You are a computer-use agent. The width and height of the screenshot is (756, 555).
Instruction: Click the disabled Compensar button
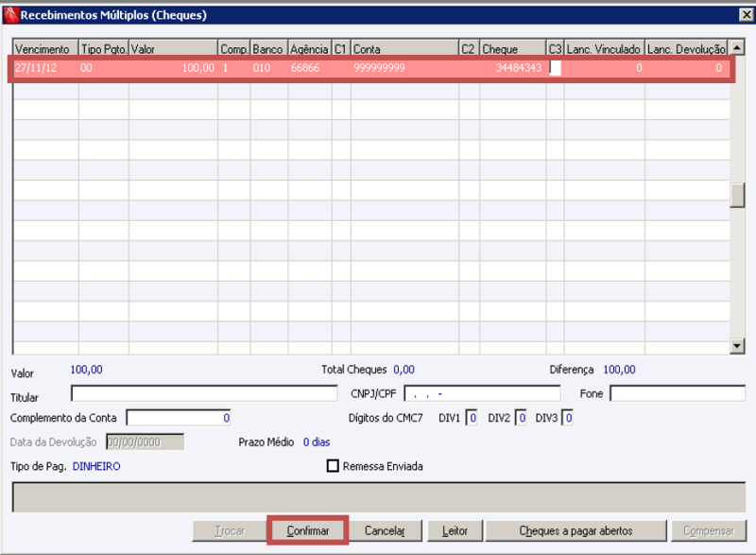tap(708, 530)
